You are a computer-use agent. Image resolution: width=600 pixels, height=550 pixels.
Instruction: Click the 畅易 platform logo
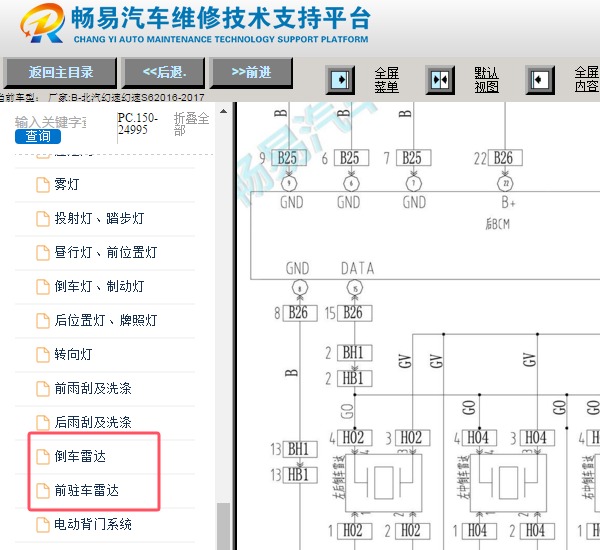42,23
